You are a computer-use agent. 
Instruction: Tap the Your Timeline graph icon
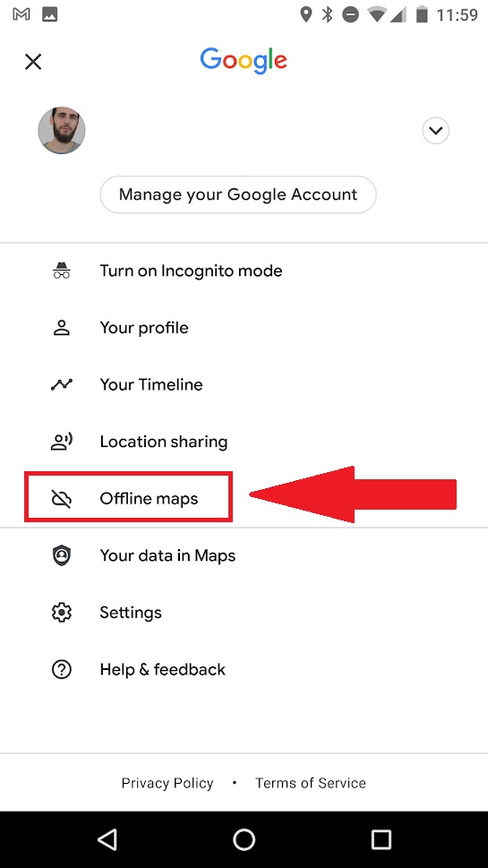coord(62,384)
